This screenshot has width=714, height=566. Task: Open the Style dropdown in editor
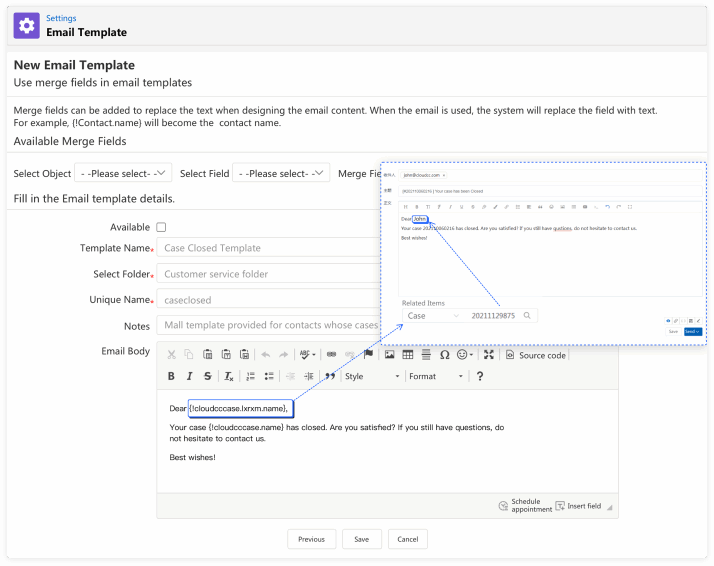point(372,376)
